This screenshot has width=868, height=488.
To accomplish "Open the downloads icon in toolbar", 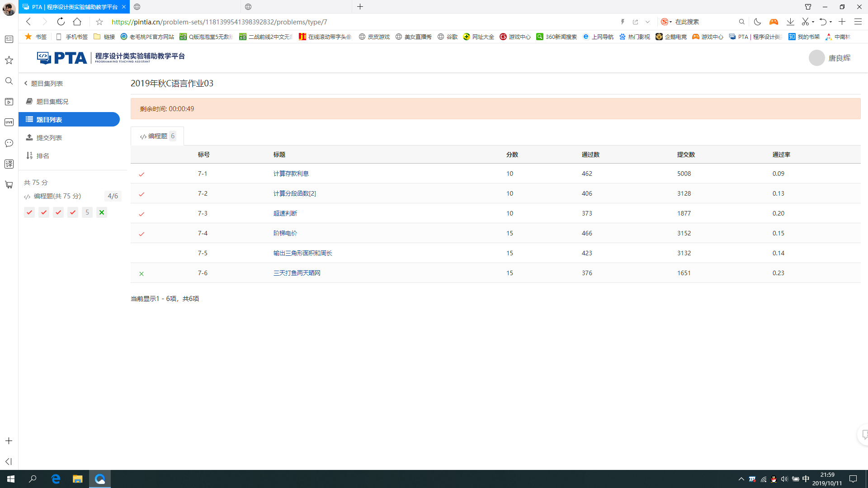I will point(790,22).
